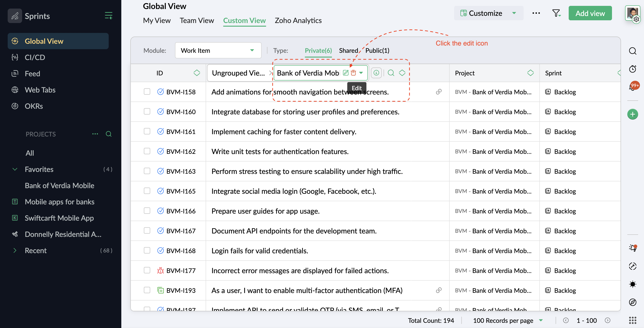The width and height of the screenshot is (644, 328).
Task: Click the link icon on the BVM-I193 row
Action: [x=439, y=290]
